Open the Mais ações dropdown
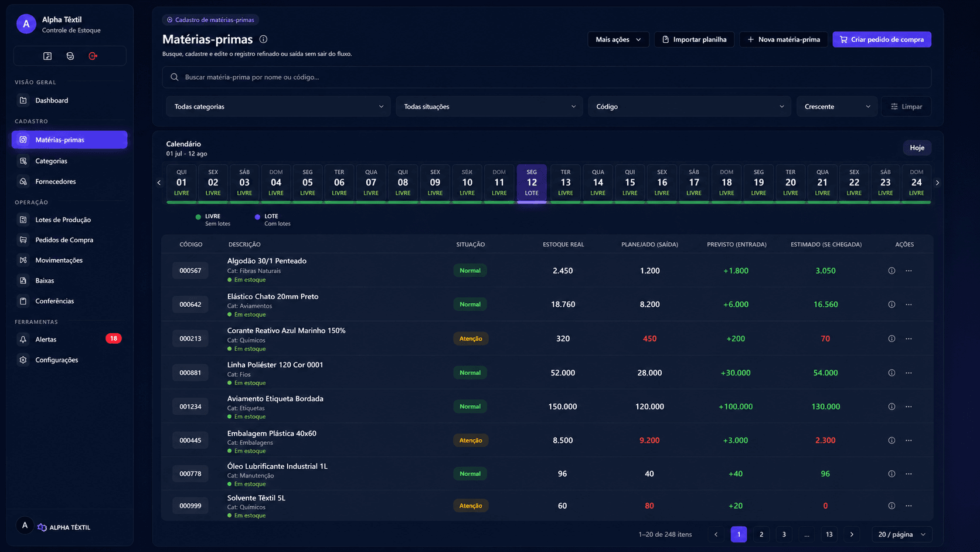 618,39
